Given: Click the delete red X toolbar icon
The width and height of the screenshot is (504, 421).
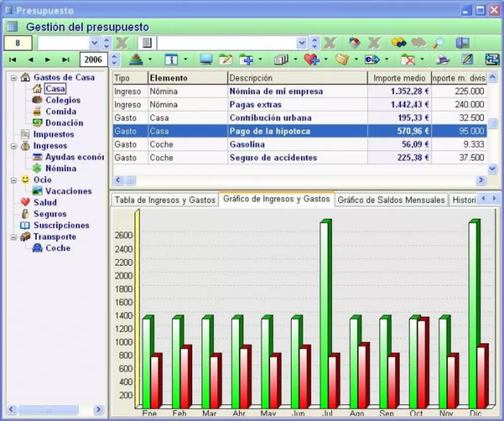Looking at the screenshot, I should [x=408, y=60].
